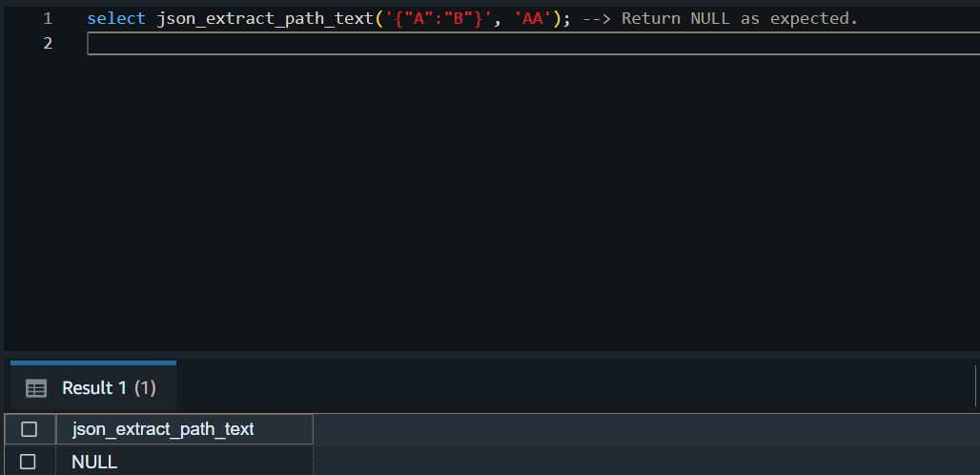Viewport: 980px width, 475px height.
Task: Check the NULL row checkbox
Action: [29, 462]
